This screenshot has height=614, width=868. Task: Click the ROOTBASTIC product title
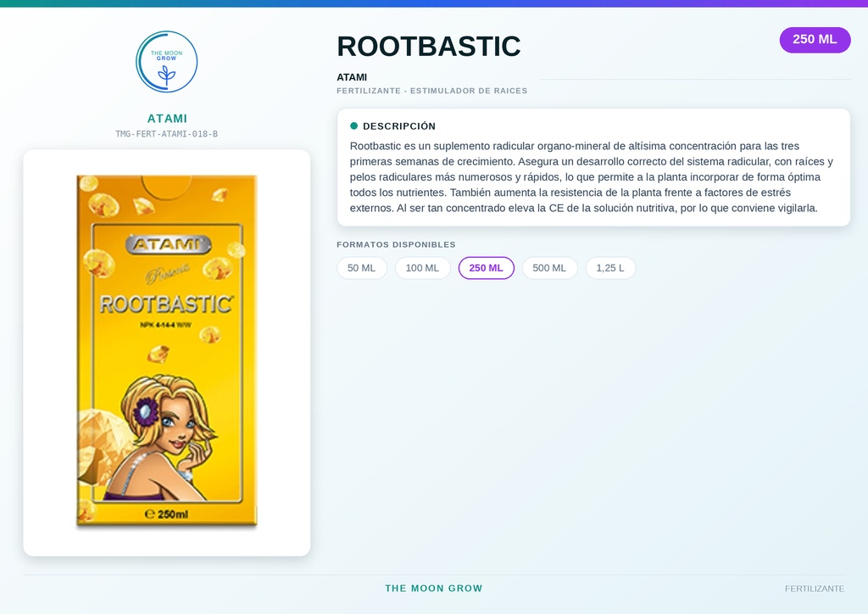pos(428,47)
